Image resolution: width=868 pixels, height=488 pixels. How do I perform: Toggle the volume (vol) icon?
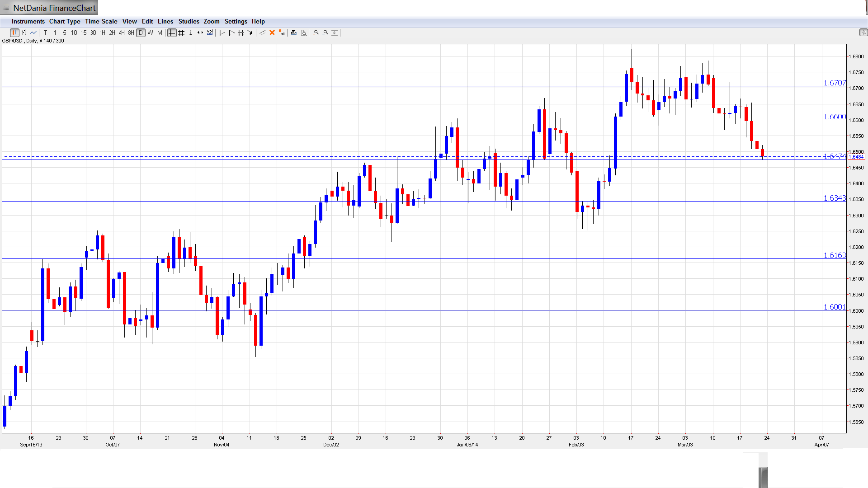pos(210,33)
